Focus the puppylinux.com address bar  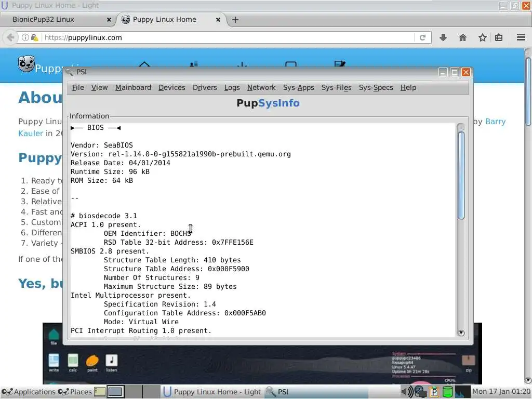[x=228, y=37]
